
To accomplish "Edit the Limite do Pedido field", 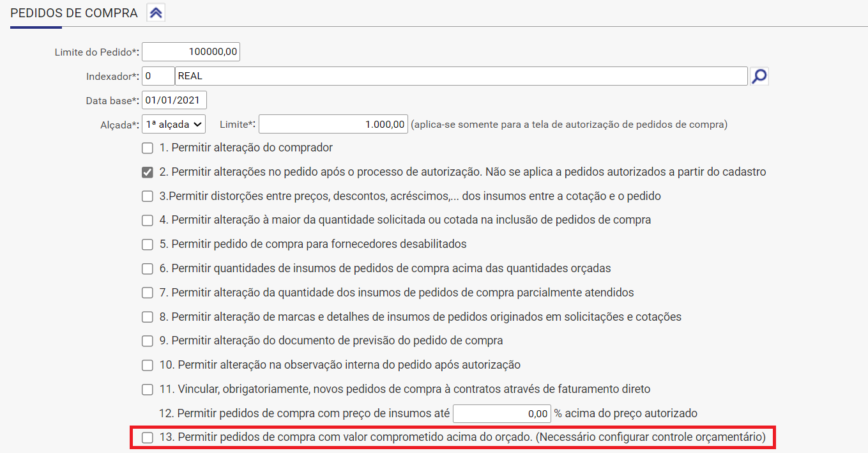I will pyautogui.click(x=191, y=52).
